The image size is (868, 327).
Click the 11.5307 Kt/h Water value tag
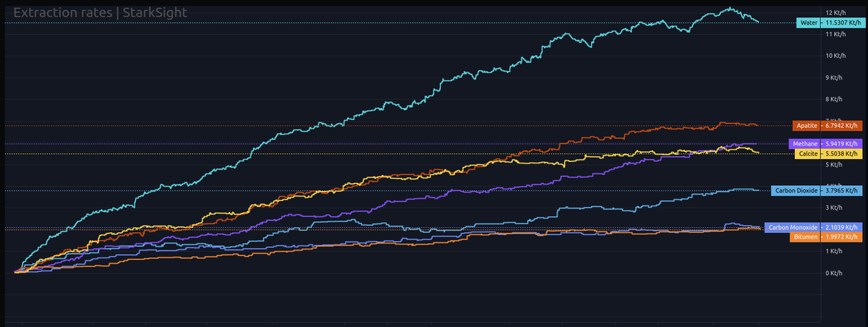(843, 23)
